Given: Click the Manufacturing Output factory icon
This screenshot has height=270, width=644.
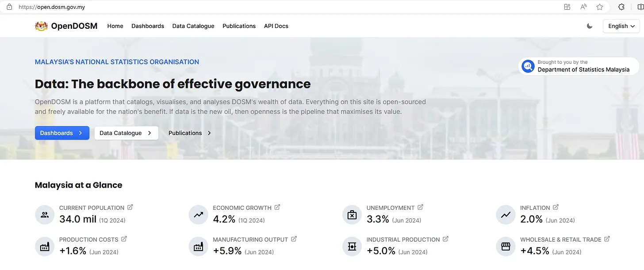Looking at the screenshot, I should [198, 247].
